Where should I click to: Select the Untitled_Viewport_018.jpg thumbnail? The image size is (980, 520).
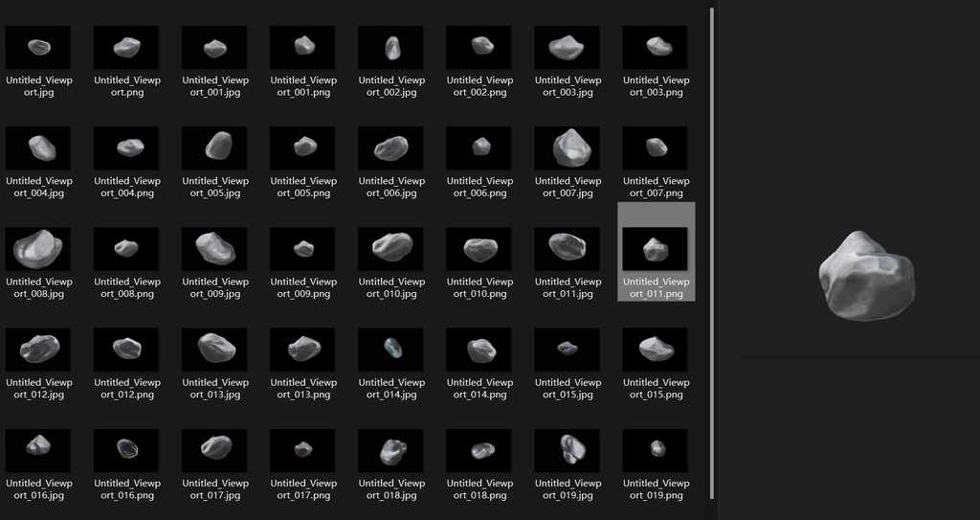[x=390, y=450]
